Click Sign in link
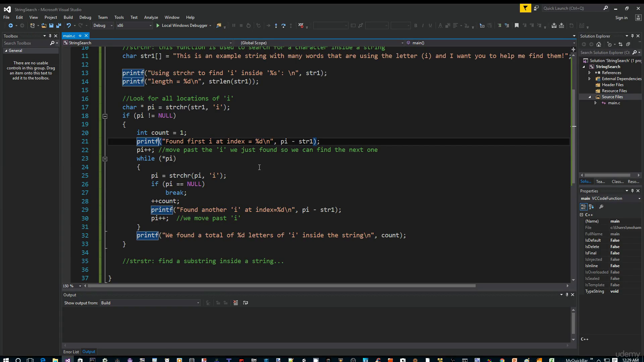 621,18
